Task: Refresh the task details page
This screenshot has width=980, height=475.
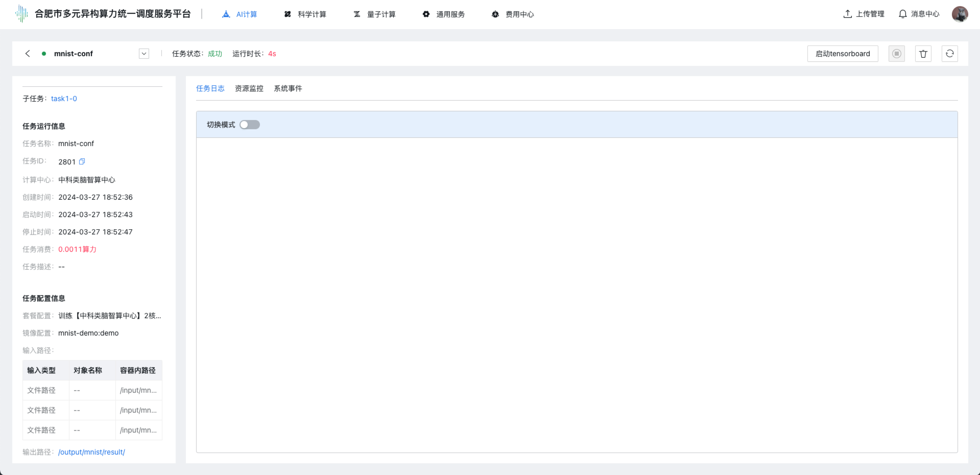Action: [949, 54]
